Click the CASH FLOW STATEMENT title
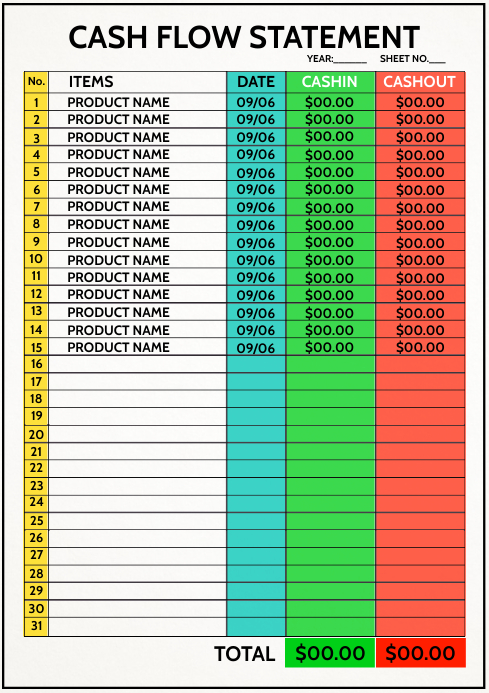Image resolution: width=489 pixels, height=693 pixels. [244, 37]
